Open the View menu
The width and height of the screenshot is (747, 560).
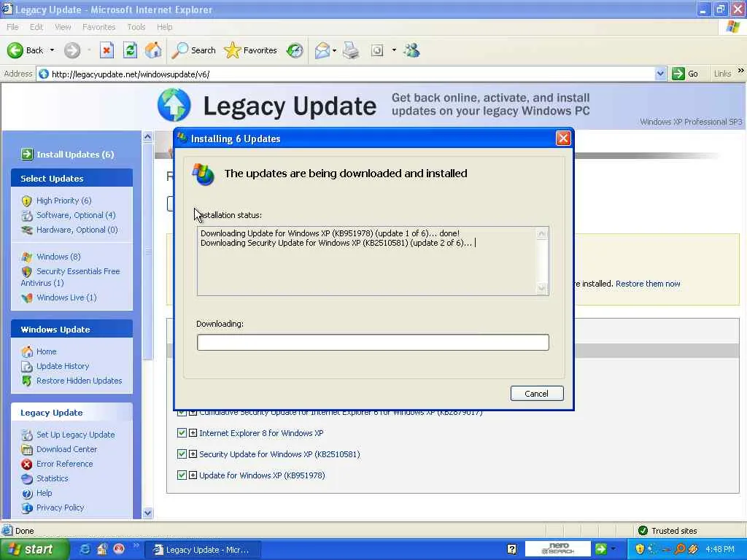(x=63, y=27)
